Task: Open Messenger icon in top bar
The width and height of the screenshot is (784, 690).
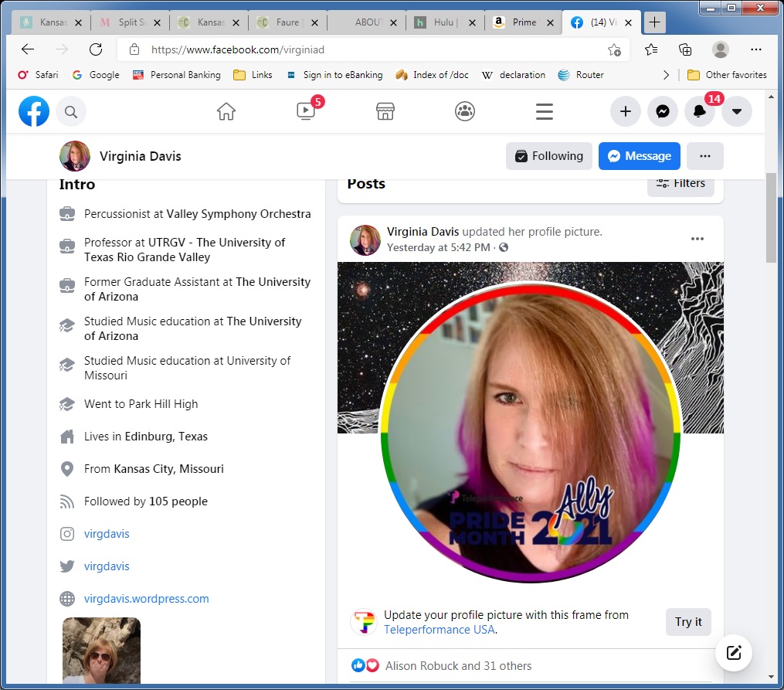Action: (662, 112)
